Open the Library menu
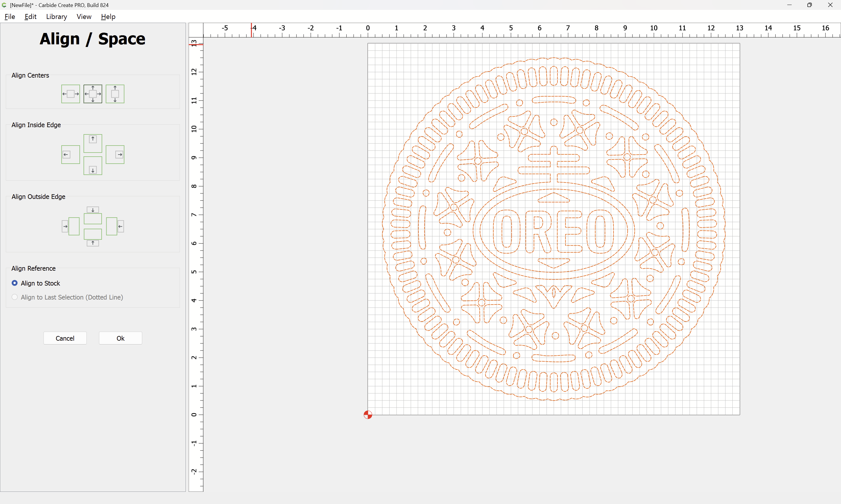Viewport: 841px width, 504px height. [56, 17]
